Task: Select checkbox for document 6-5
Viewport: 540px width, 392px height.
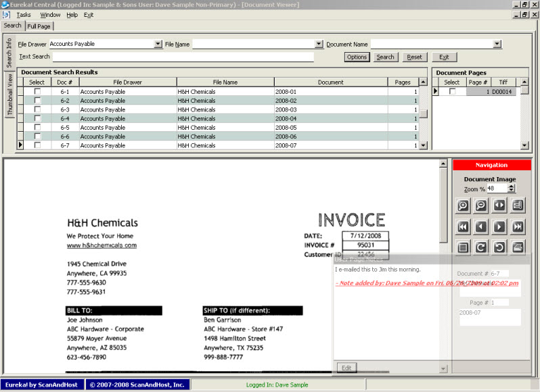Action: pyautogui.click(x=37, y=127)
